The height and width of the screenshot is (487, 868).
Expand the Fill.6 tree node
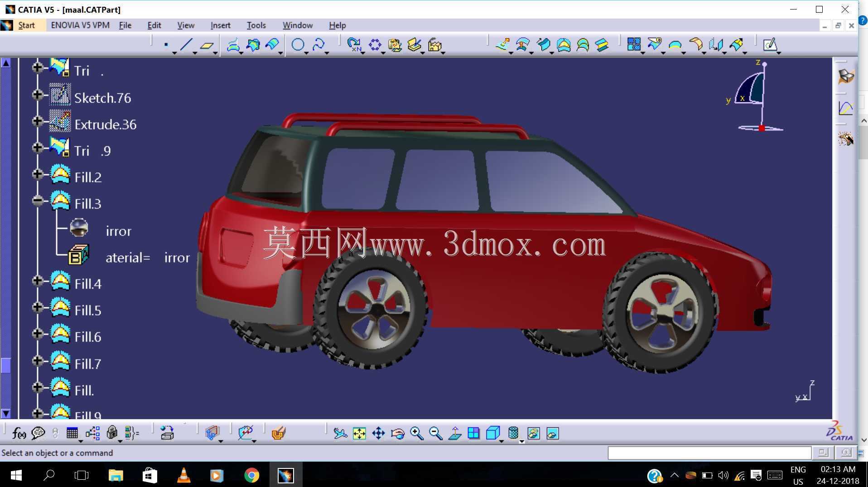tap(38, 334)
